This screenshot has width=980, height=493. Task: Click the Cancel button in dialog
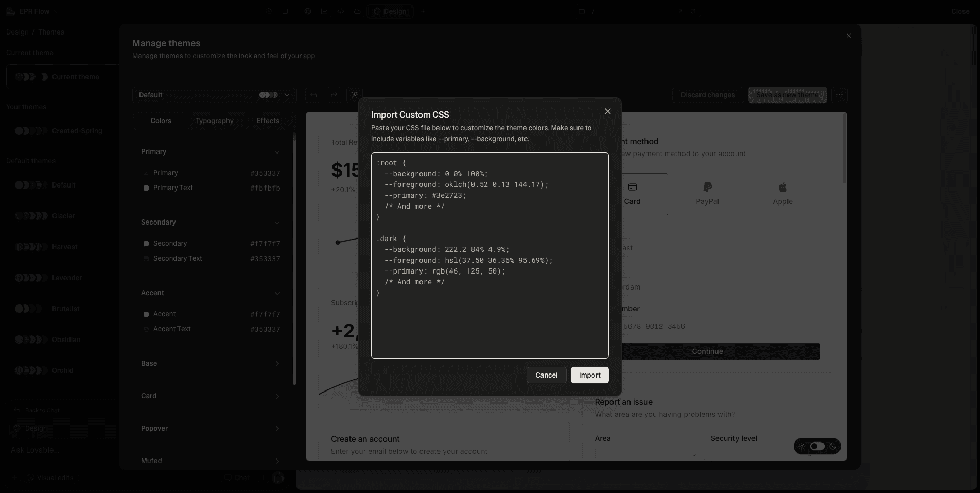(x=546, y=375)
